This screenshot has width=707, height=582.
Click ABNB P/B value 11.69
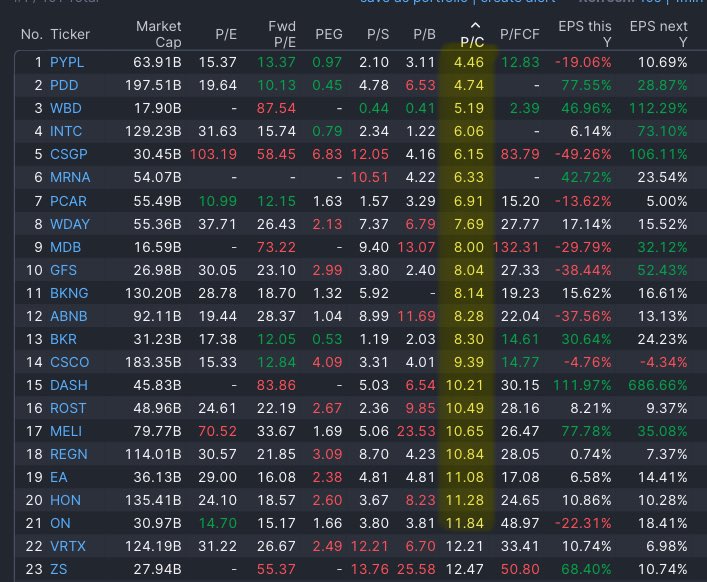tap(417, 316)
